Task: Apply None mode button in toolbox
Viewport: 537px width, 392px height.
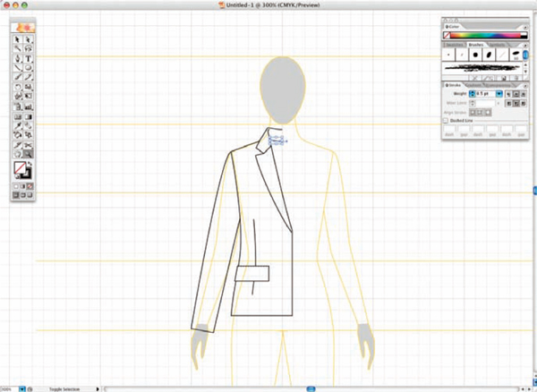Action: pyautogui.click(x=30, y=186)
